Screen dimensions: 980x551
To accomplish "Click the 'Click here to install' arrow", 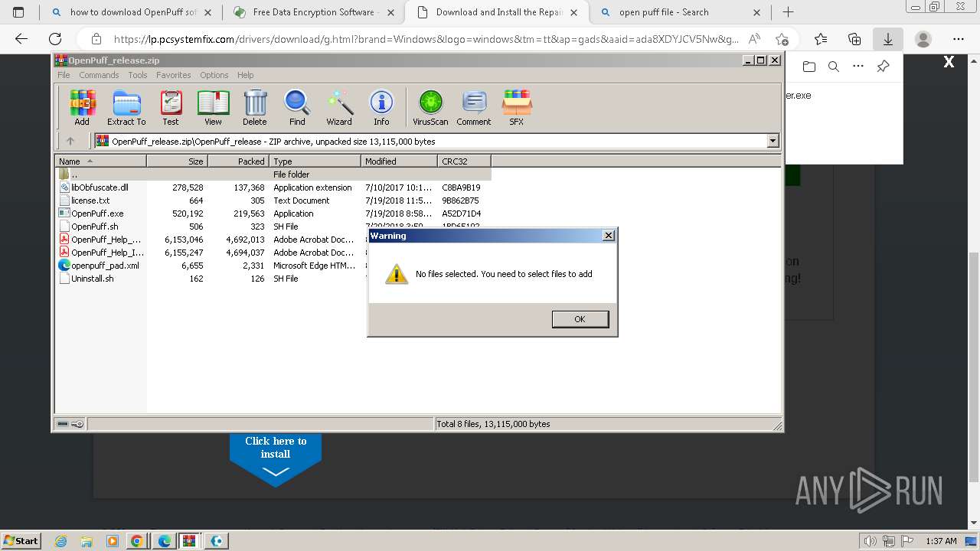I will click(276, 459).
